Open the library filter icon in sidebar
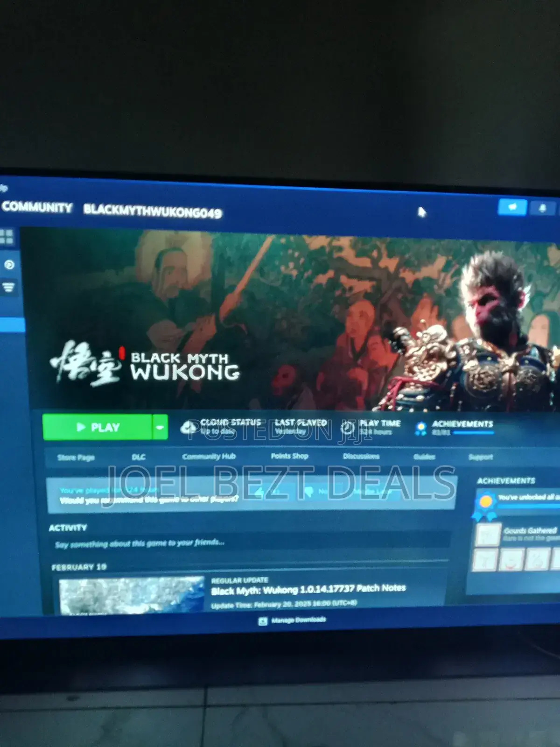This screenshot has width=560, height=747. coord(8,287)
